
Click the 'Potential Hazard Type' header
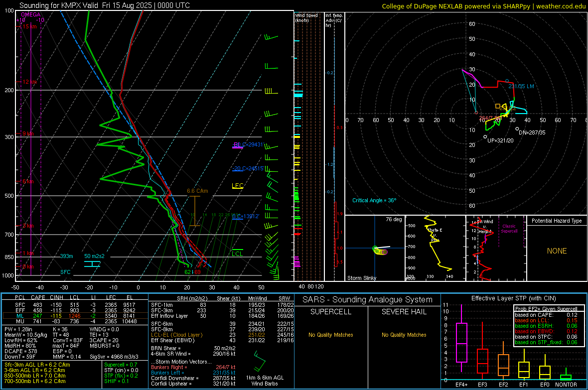(x=557, y=221)
